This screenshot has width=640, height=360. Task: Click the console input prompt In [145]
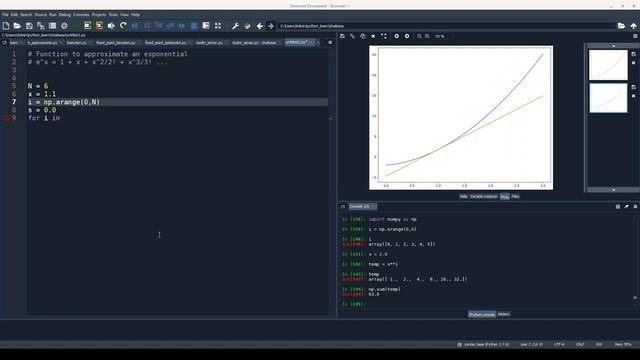pos(353,304)
